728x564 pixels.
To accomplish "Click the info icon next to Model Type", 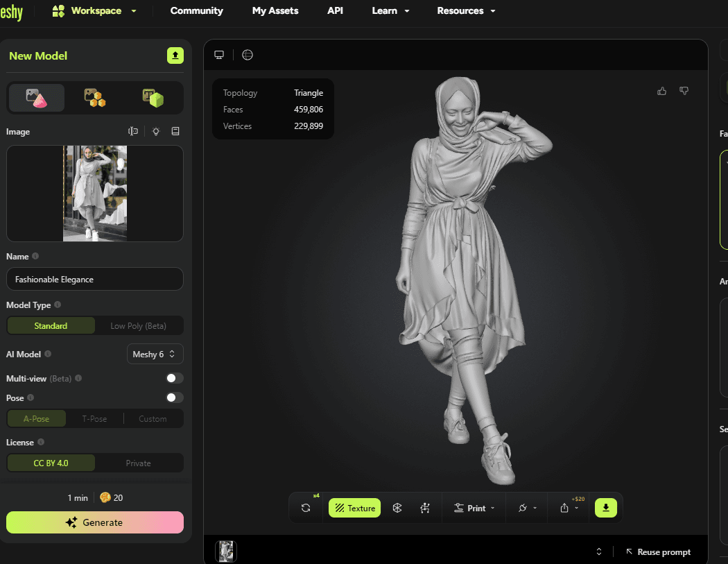I will 58,305.
